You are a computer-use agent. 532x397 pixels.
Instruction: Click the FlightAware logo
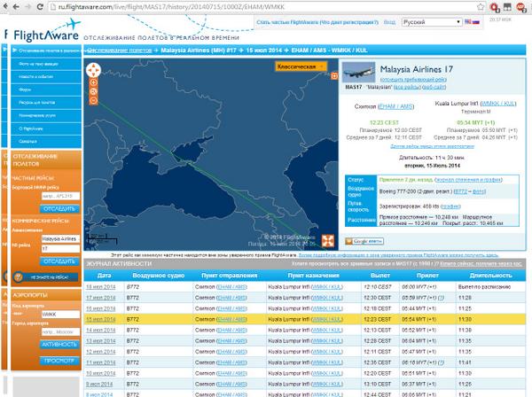pyautogui.click(x=46, y=31)
